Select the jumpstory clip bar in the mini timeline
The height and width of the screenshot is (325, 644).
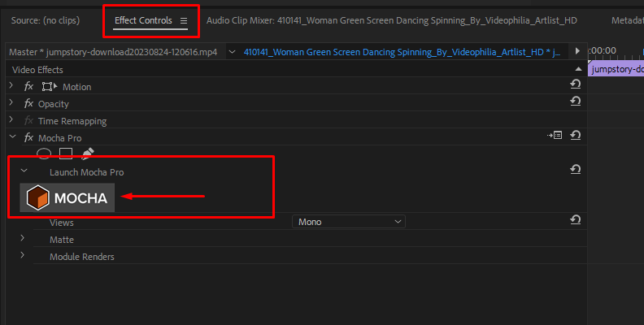pyautogui.click(x=616, y=69)
